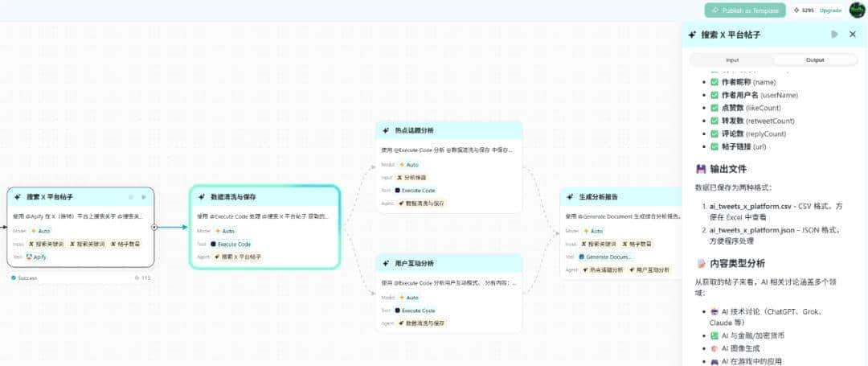Run the 搜索 X 平台帖子 node play icon
The height and width of the screenshot is (366, 868).
tap(144, 197)
